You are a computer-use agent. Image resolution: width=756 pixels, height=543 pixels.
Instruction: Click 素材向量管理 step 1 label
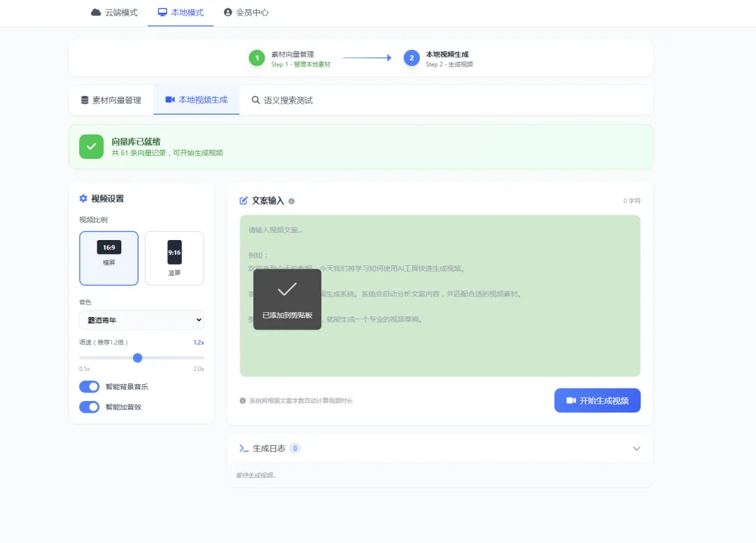click(293, 55)
